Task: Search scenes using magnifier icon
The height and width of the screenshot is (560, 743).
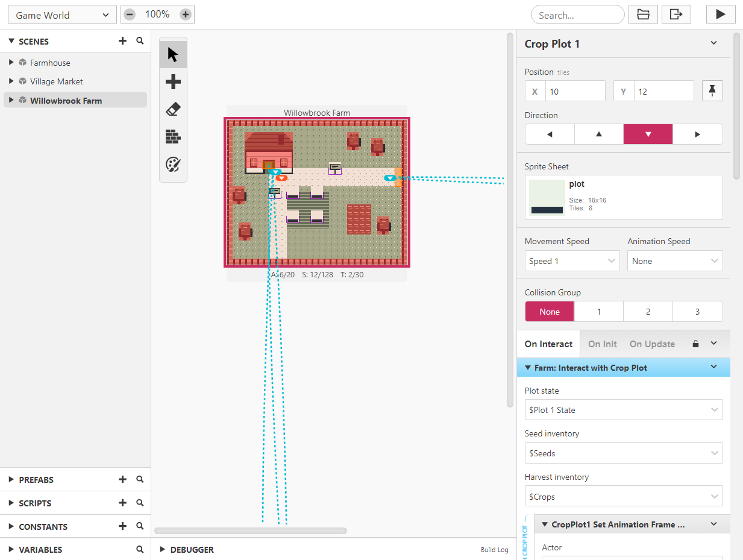Action: pos(140,41)
